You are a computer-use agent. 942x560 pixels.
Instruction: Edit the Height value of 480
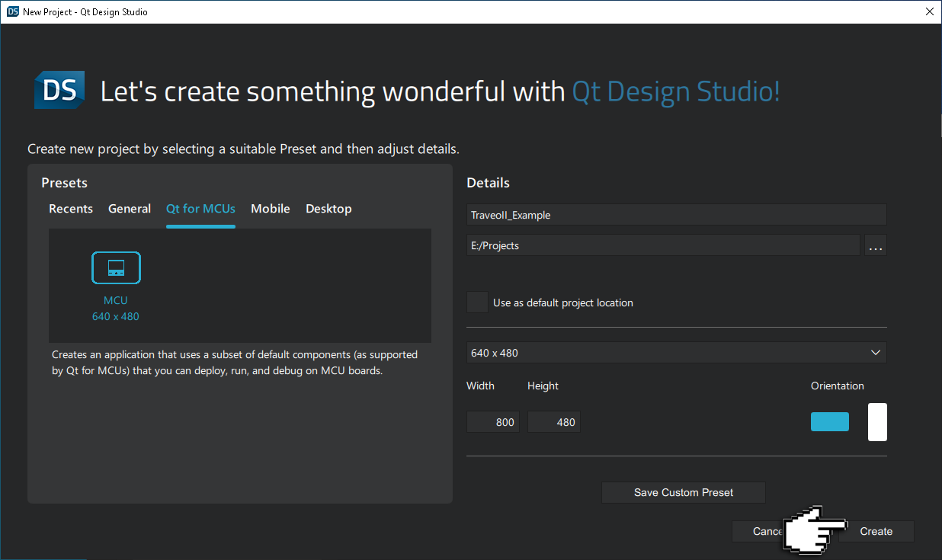tap(553, 421)
